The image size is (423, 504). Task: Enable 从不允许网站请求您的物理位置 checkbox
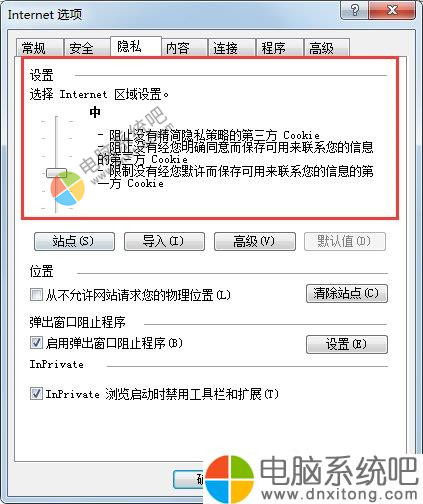36,295
